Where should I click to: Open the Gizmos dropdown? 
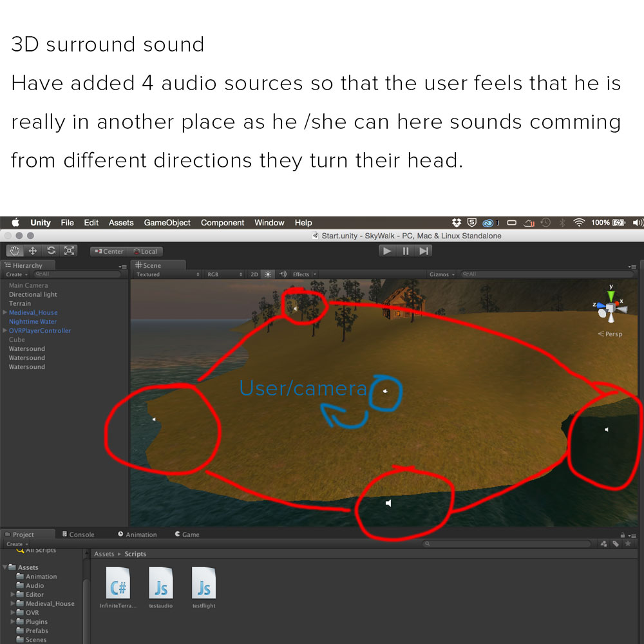[442, 274]
